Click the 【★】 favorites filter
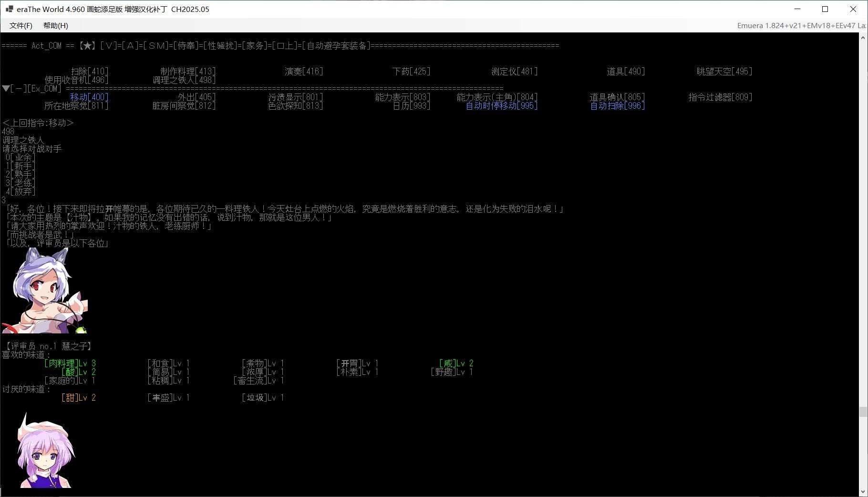Screen dimensions: 868x497 87,46
